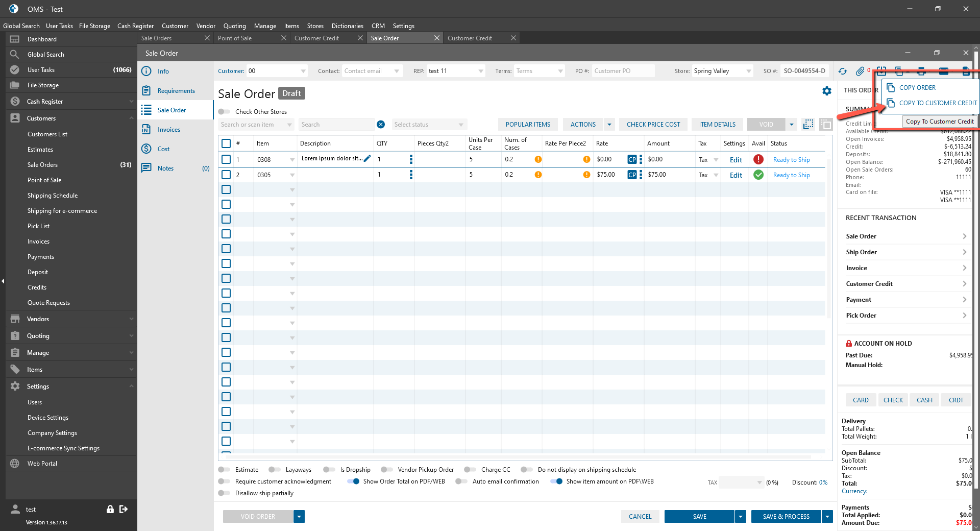This screenshot has width=980, height=531.
Task: Disable Show Order Total on PDF/WEB toggle
Action: click(353, 481)
